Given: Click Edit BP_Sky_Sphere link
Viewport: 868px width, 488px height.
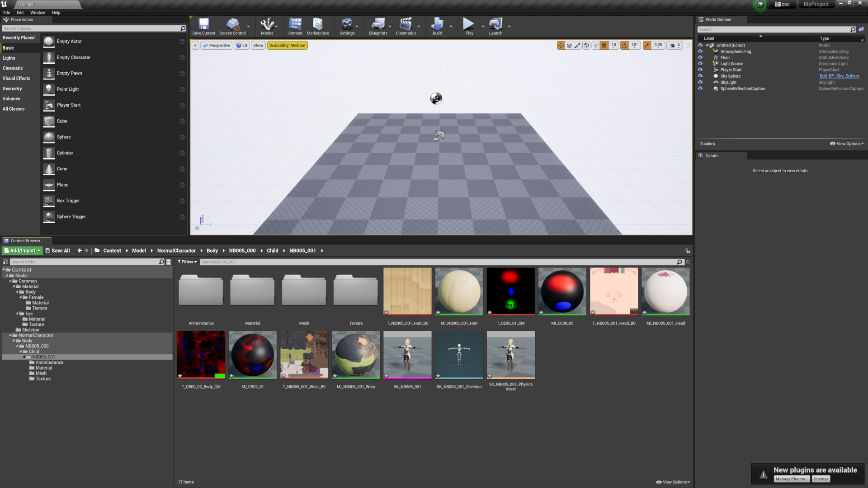Looking at the screenshot, I should (x=839, y=76).
